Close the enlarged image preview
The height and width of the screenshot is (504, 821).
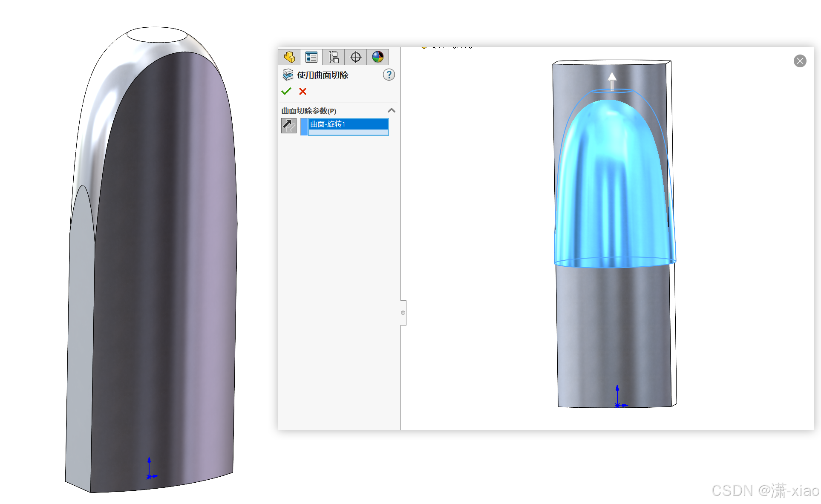click(800, 61)
